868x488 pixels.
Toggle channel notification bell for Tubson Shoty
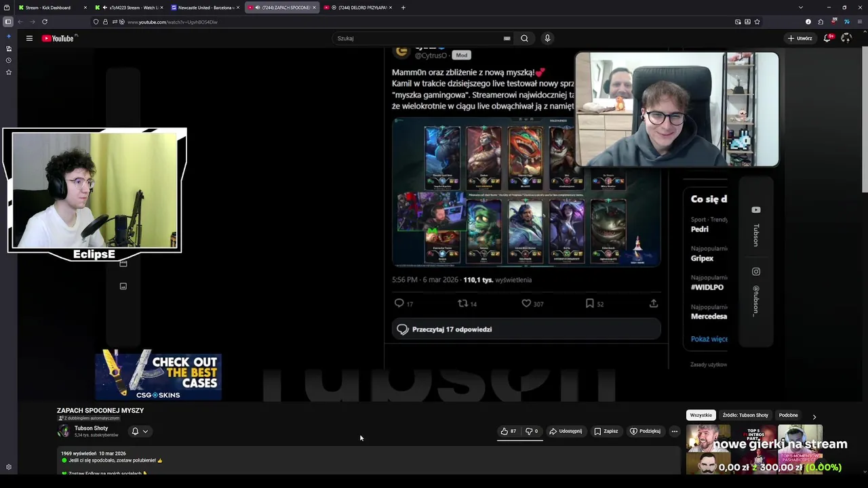(135, 431)
